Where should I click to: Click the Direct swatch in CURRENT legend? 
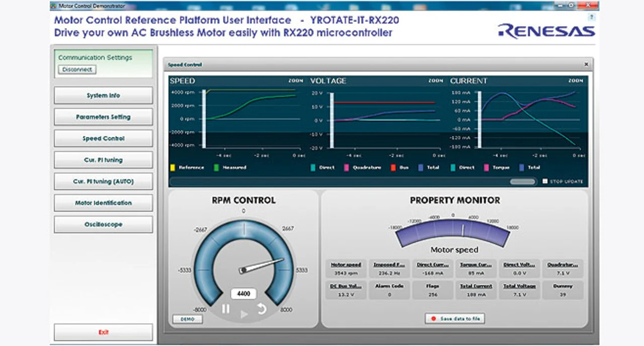coord(453,167)
